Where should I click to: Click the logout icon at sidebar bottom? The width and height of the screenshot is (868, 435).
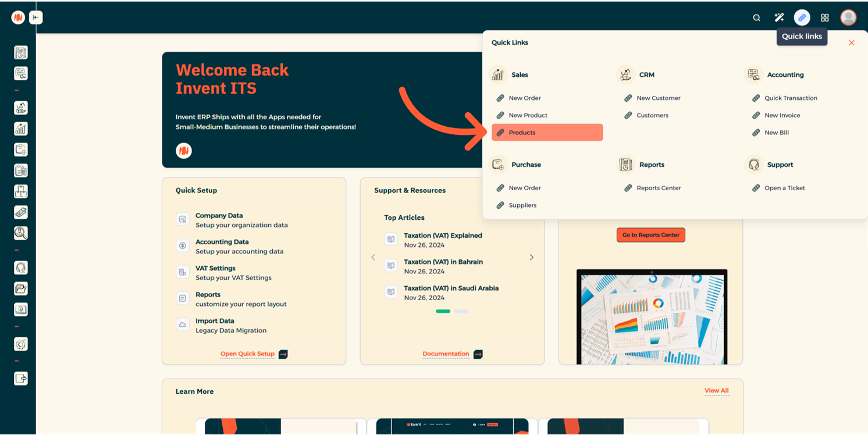21,379
